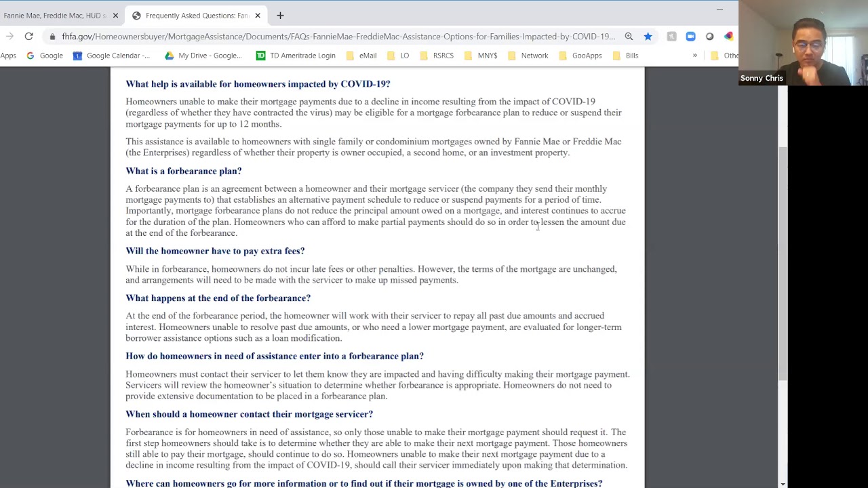Open the Google Calendar bookmark
This screenshot has height=488, width=868.
pos(111,56)
